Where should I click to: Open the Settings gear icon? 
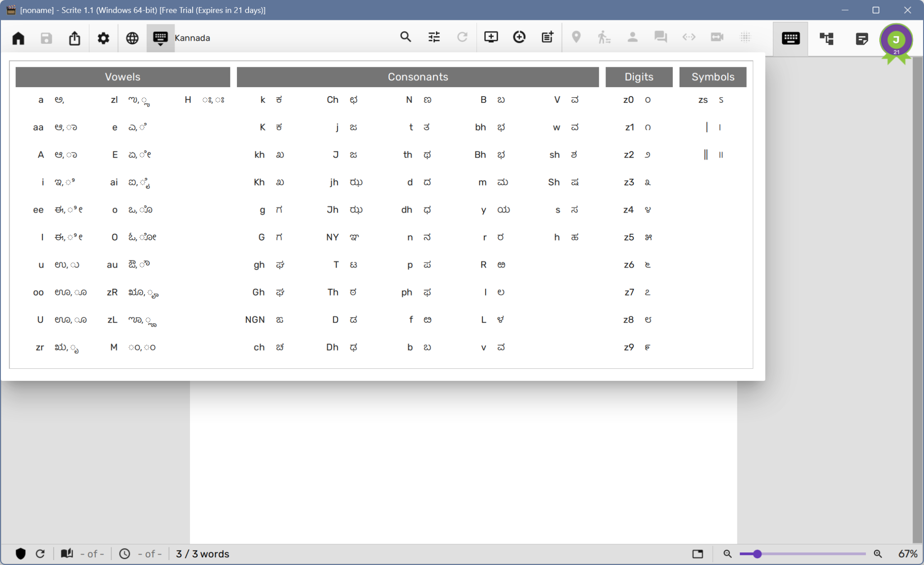pyautogui.click(x=103, y=38)
